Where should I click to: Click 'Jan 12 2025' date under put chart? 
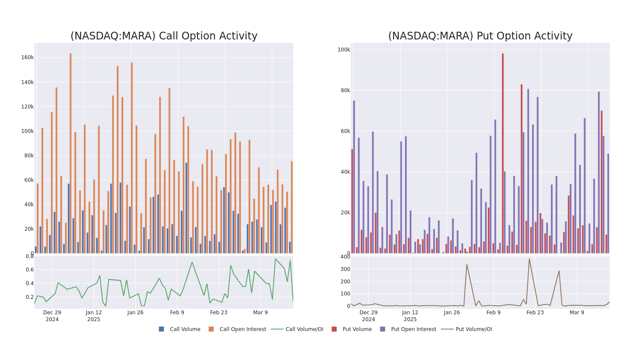[410, 316]
